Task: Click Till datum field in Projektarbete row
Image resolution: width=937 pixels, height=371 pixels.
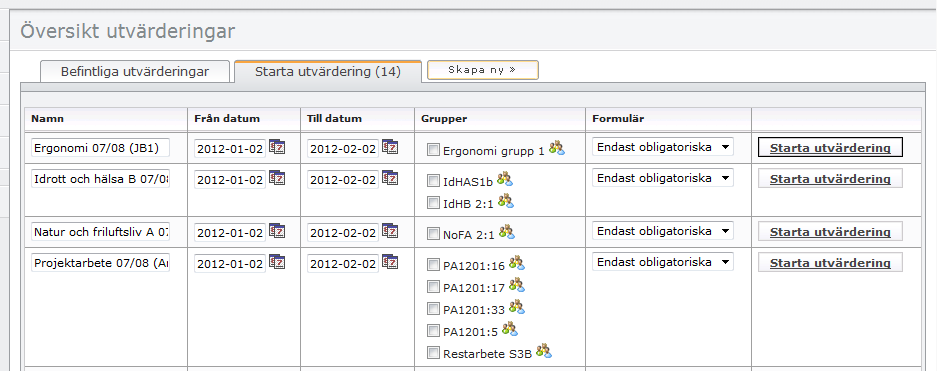Action: point(343,263)
